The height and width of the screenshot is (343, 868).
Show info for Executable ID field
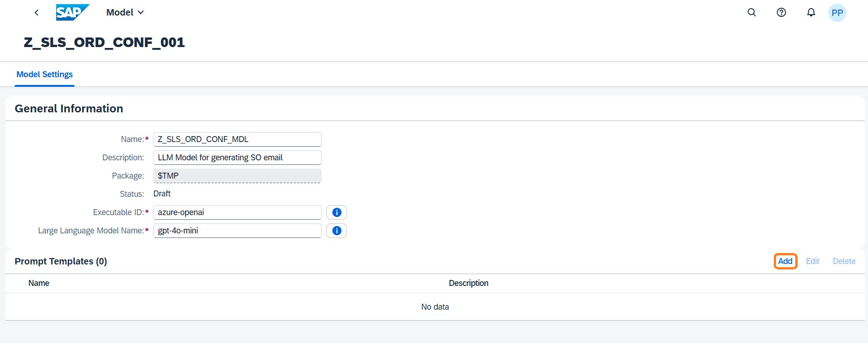pyautogui.click(x=336, y=212)
